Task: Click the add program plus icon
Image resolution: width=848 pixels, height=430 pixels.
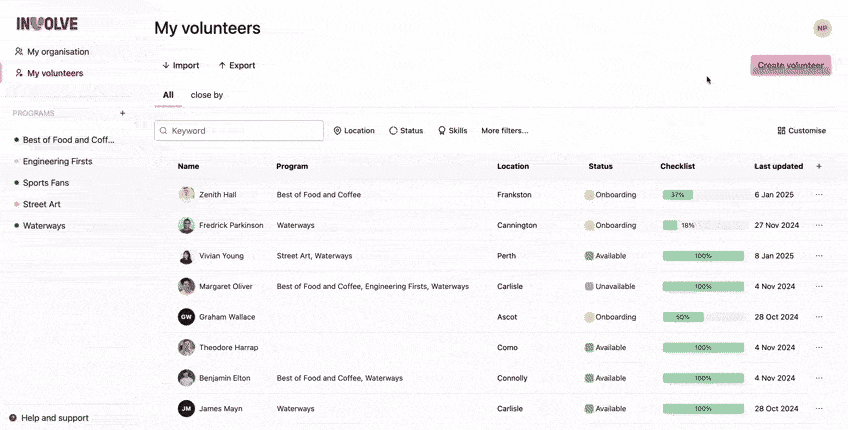Action: 123,114
